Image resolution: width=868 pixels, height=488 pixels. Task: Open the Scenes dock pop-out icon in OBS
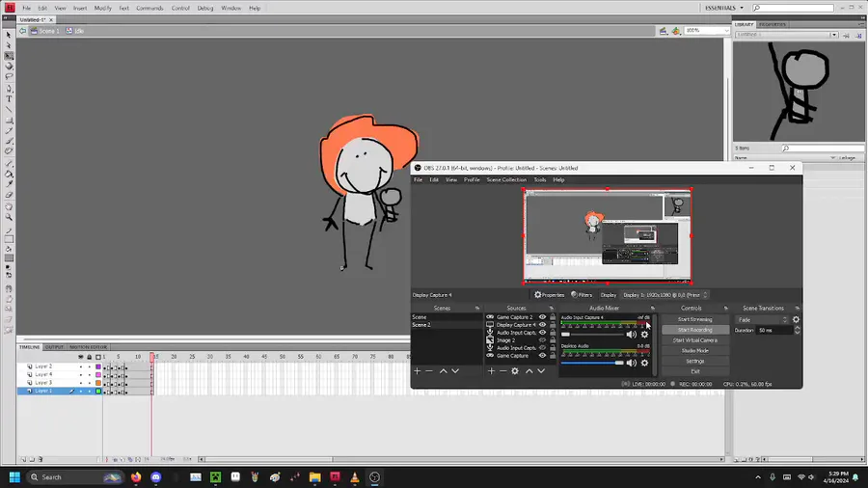(x=477, y=309)
